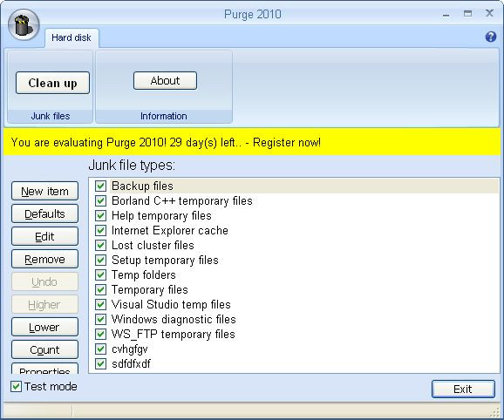The height and width of the screenshot is (420, 504).
Task: Add a New item to the list
Action: click(x=44, y=191)
